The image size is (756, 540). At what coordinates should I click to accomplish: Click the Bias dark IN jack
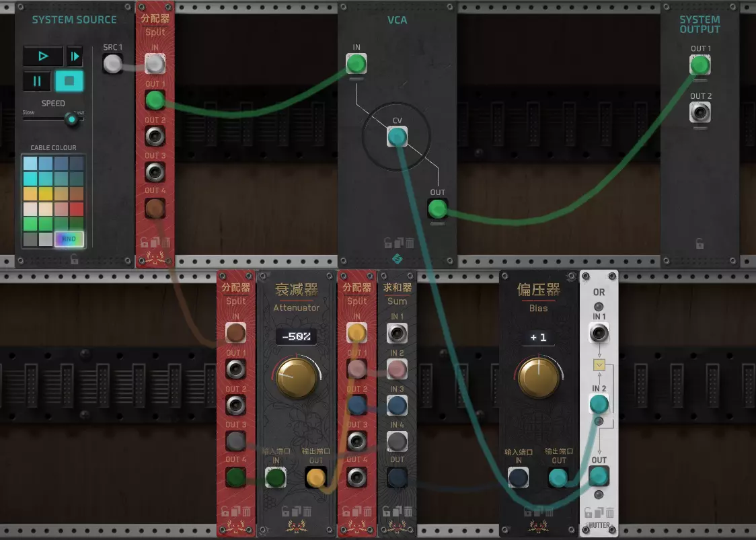pyautogui.click(x=519, y=478)
